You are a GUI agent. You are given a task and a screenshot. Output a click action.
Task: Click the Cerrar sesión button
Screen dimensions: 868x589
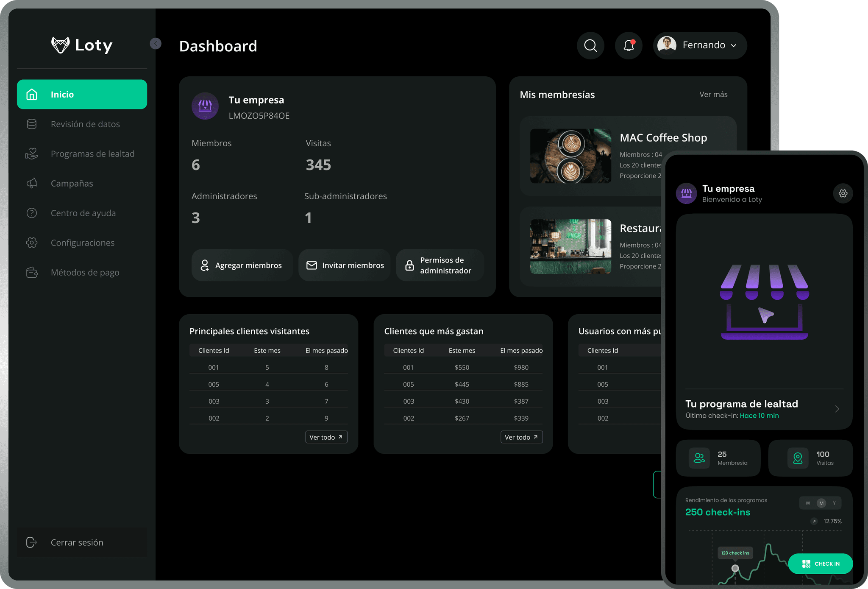point(82,542)
